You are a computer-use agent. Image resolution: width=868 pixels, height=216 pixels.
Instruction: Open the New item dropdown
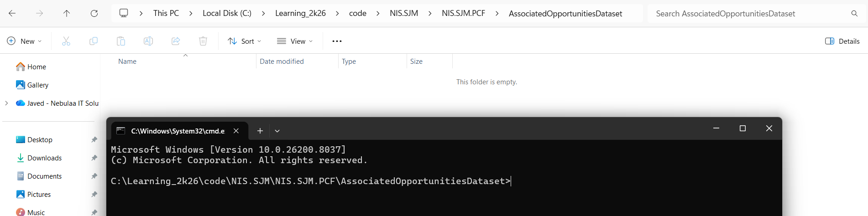[25, 41]
